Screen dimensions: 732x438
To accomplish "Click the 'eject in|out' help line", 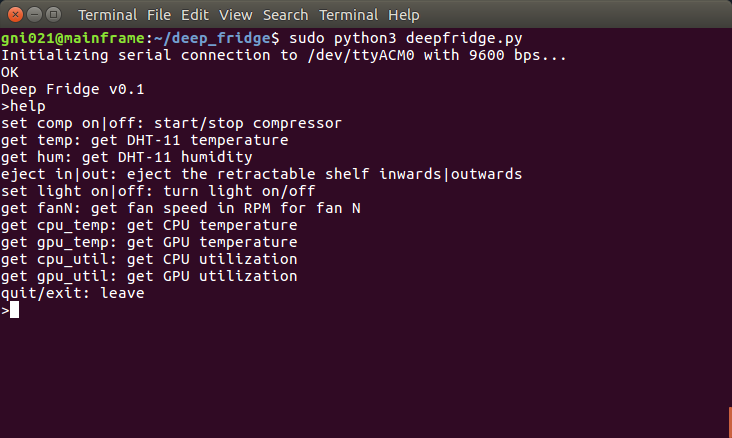I will point(260,174).
